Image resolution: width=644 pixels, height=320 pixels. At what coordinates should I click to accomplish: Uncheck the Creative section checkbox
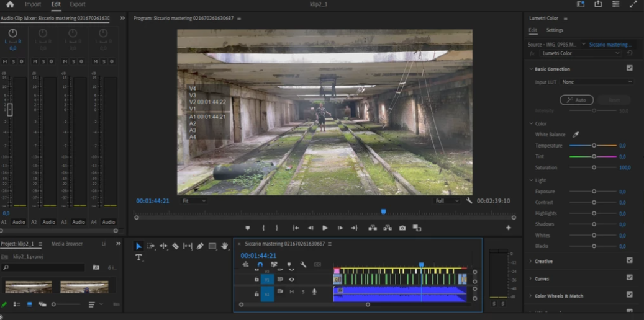click(629, 260)
